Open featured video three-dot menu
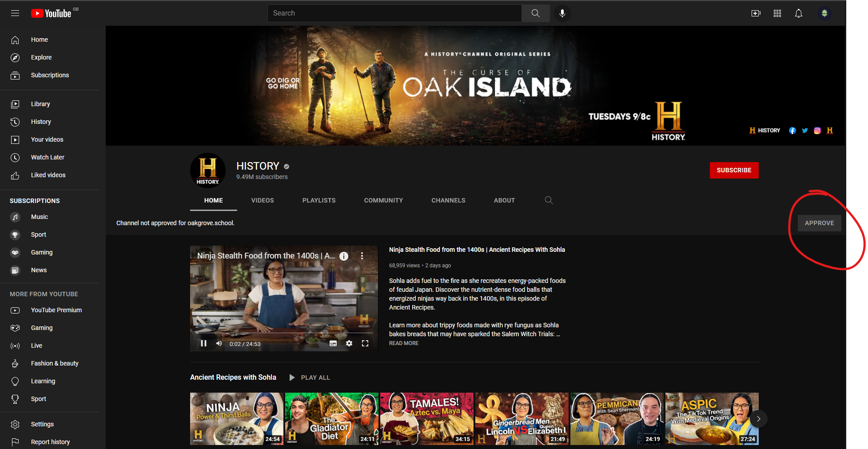 [x=362, y=256]
